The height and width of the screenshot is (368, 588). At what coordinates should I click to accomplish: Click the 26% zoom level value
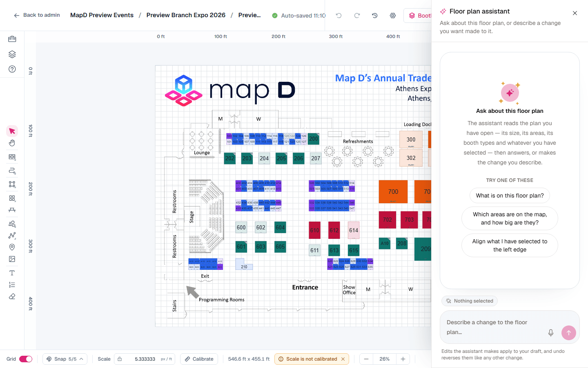pyautogui.click(x=385, y=359)
